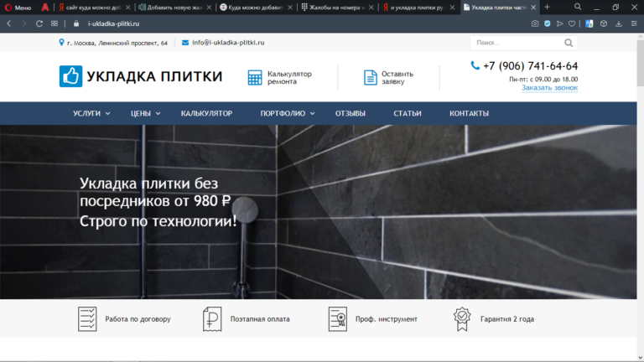Click the pinned red A tab
Screen dimensions: 644x362
click(44, 8)
